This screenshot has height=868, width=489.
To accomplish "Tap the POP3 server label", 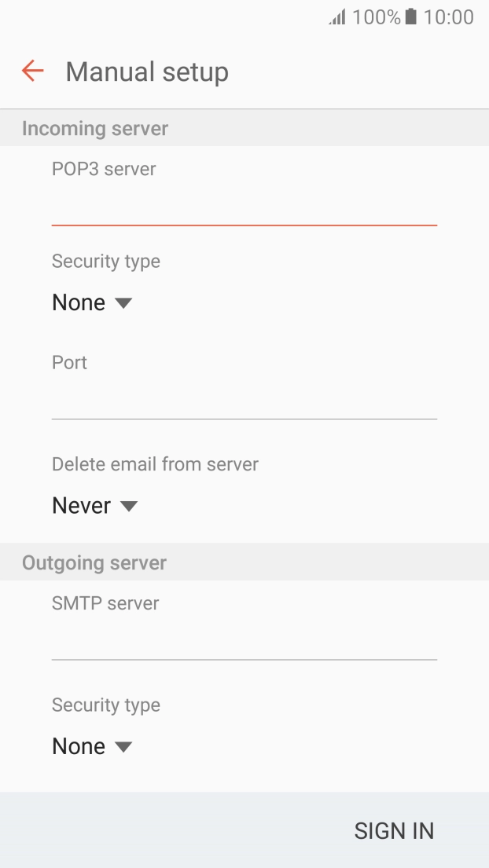I will point(104,169).
